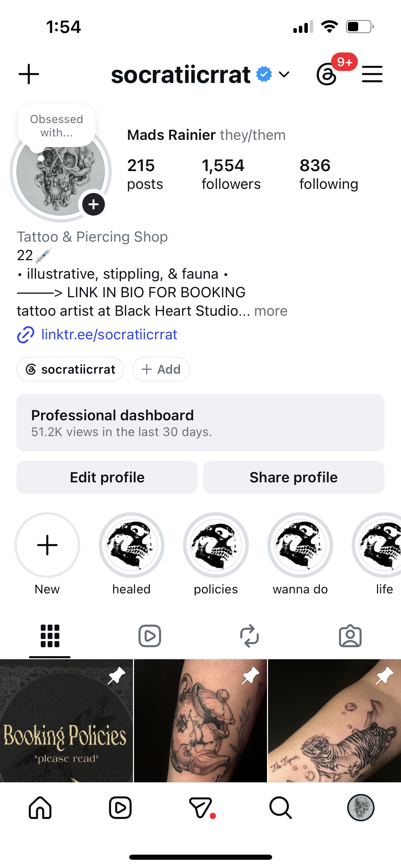Open the healed story highlight
401x868 pixels.
[x=132, y=545]
